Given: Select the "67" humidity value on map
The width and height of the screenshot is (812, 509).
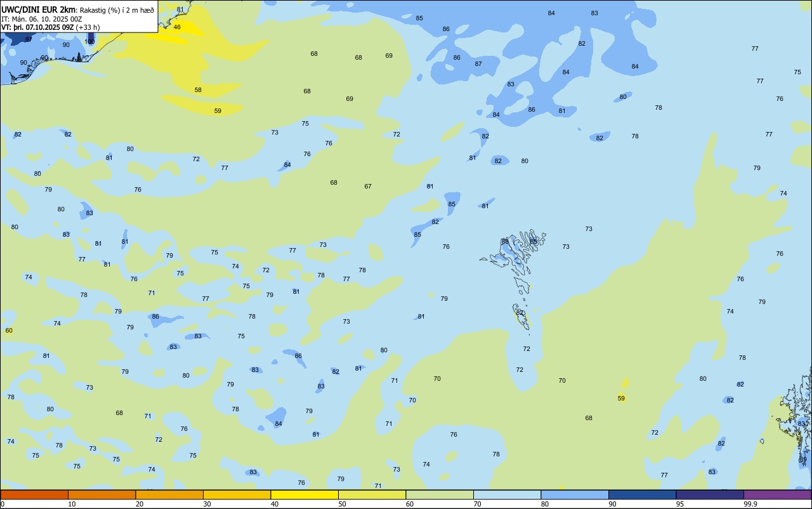Looking at the screenshot, I should (x=368, y=187).
